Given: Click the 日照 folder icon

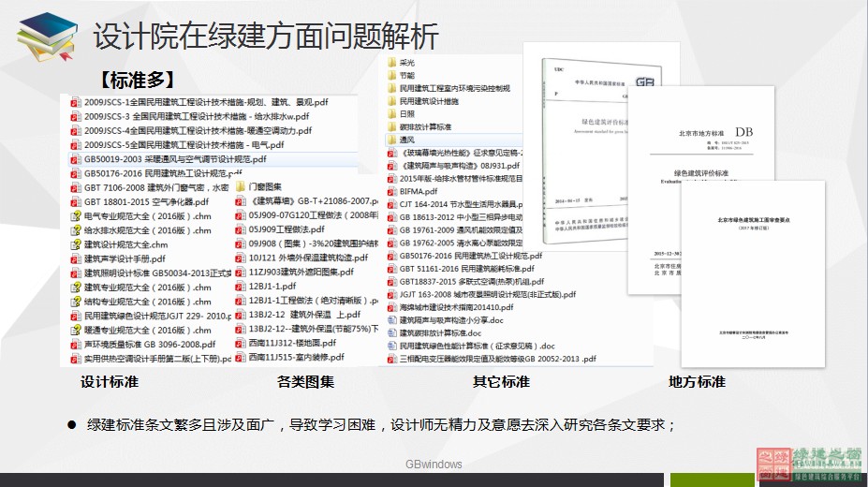Looking at the screenshot, I should coord(392,114).
